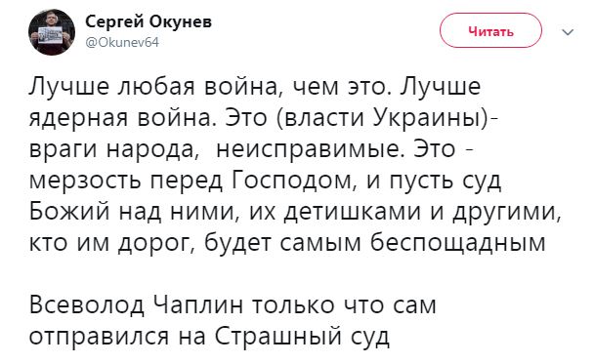Open Сергей Окунев's profile avatar

52,32
